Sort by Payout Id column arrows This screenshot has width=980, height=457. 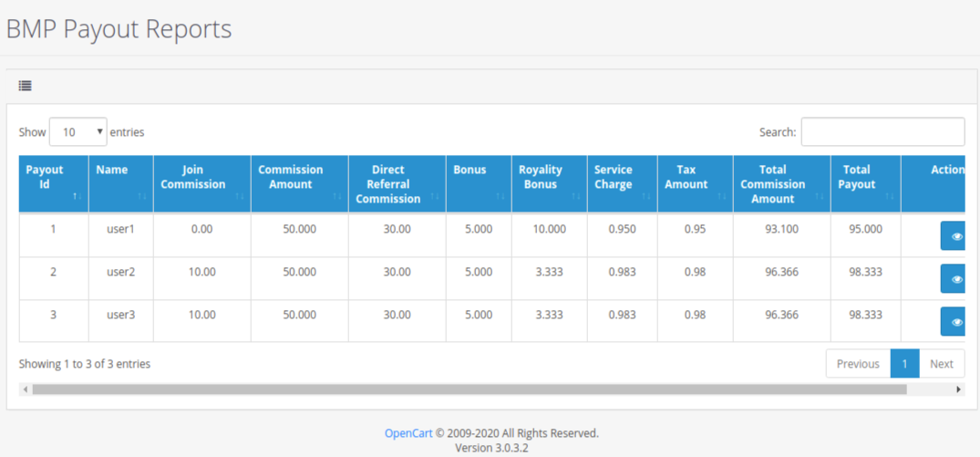pos(77,197)
